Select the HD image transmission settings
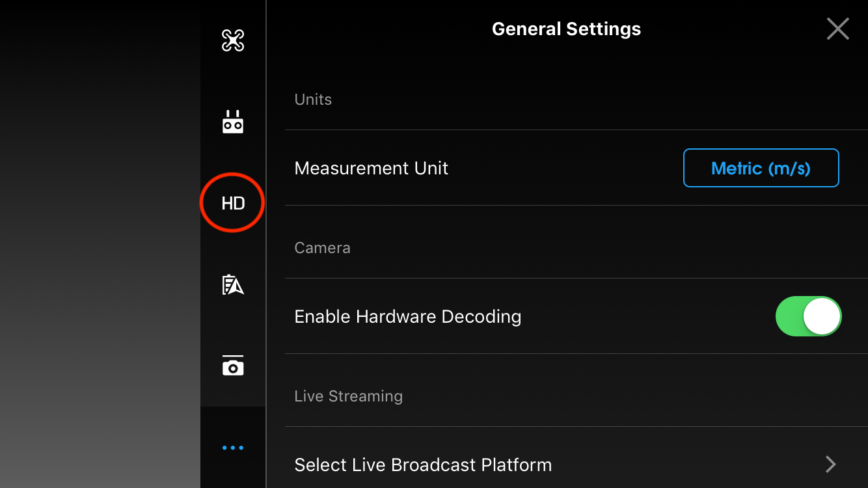The height and width of the screenshot is (488, 868). (233, 203)
